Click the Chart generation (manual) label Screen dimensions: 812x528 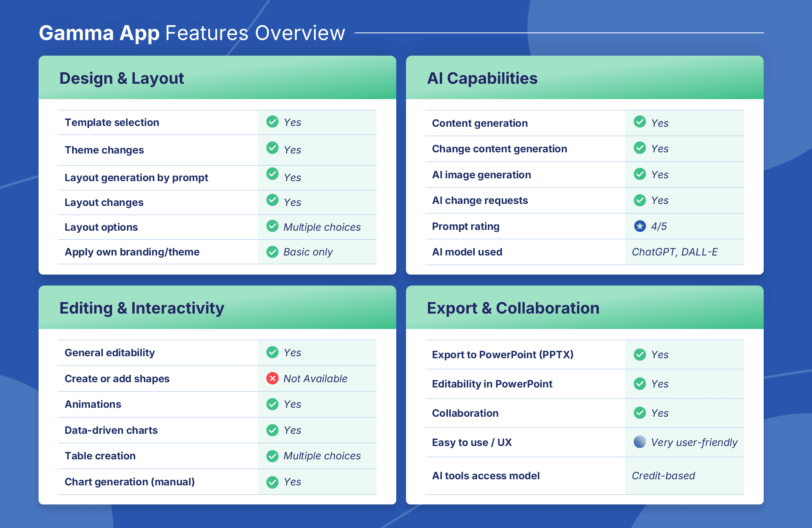tap(130, 482)
